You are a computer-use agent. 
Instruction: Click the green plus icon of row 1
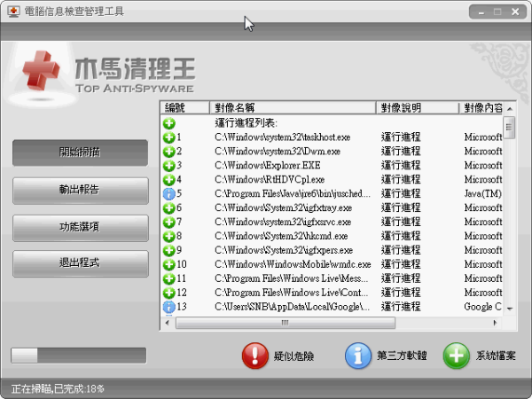click(169, 137)
